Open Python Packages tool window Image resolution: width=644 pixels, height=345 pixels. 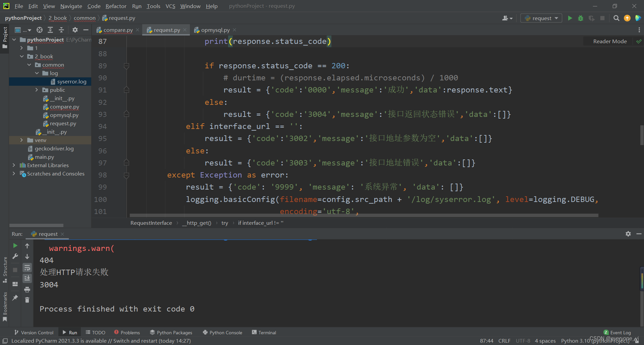click(x=171, y=332)
